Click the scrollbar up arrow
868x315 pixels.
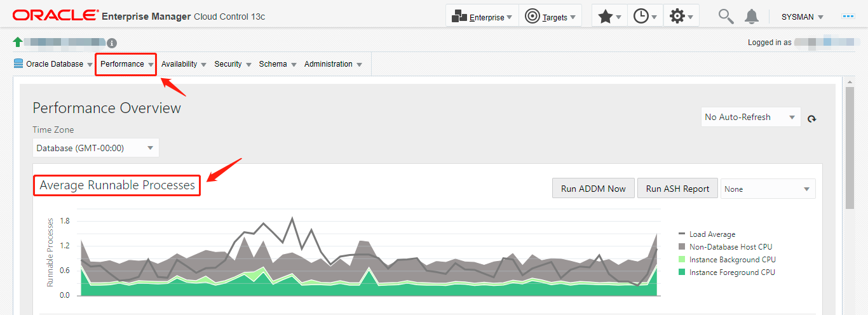tap(850, 82)
